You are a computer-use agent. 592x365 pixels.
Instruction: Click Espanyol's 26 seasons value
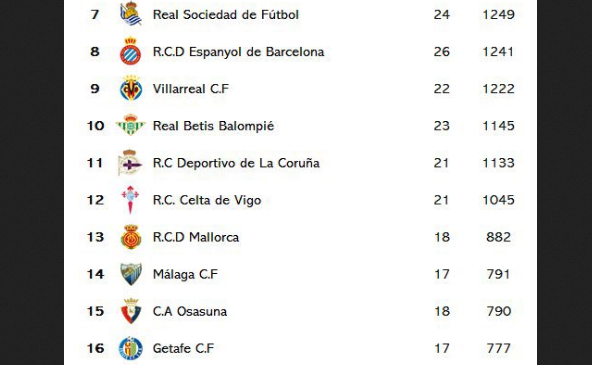coord(442,52)
